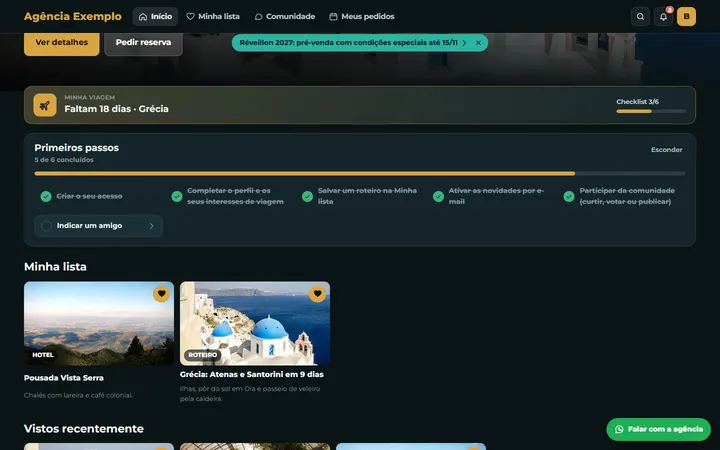Screen dimensions: 720x450
Task: Click the Criar o seu acesso checkmark
Action: pos(46,197)
